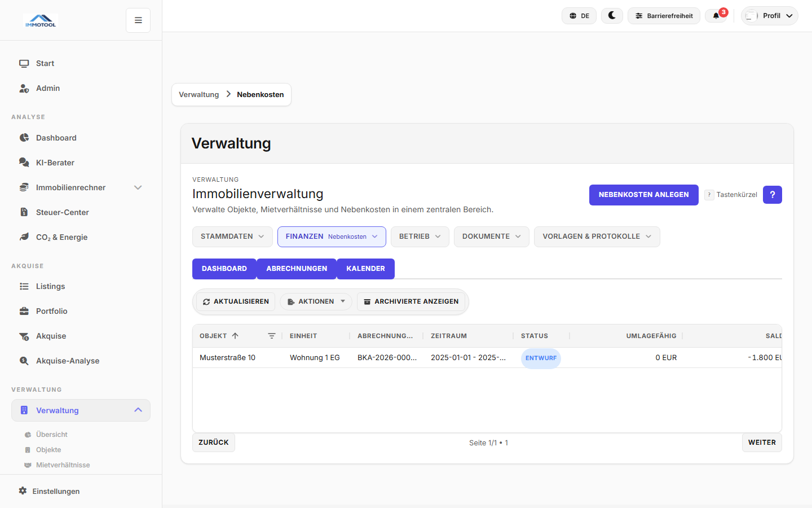The image size is (812, 508).
Task: Click the IMMOTOOL logo
Action: tap(41, 21)
